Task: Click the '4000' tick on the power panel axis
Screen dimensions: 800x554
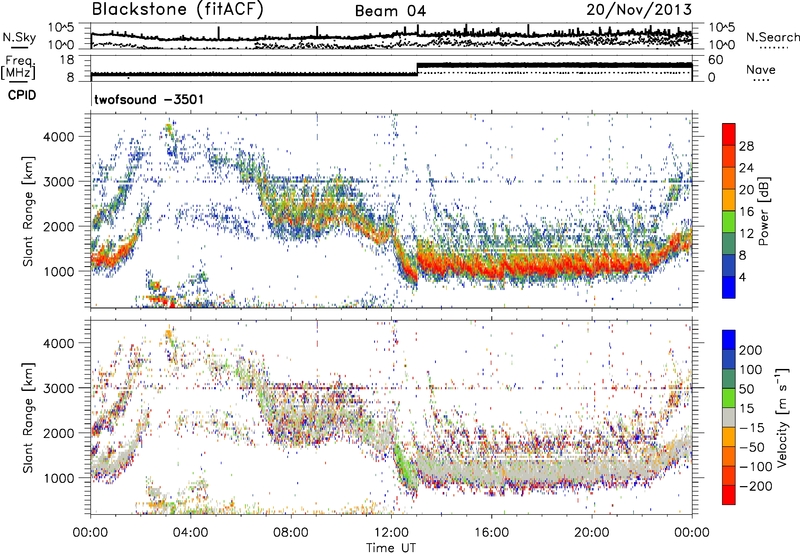Action: (x=58, y=137)
